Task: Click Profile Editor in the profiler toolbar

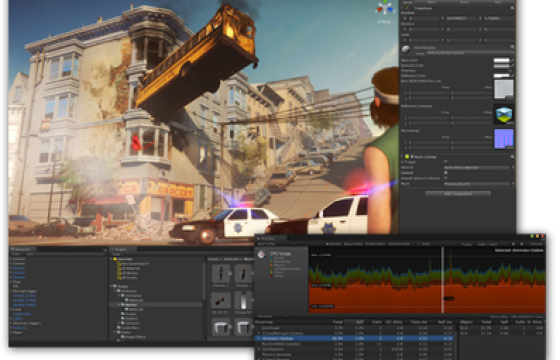Action: point(375,244)
